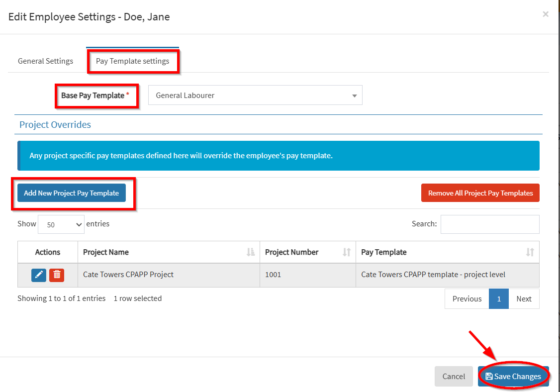Select the Pay Template settings tab
The height and width of the screenshot is (392, 560).
click(x=132, y=61)
